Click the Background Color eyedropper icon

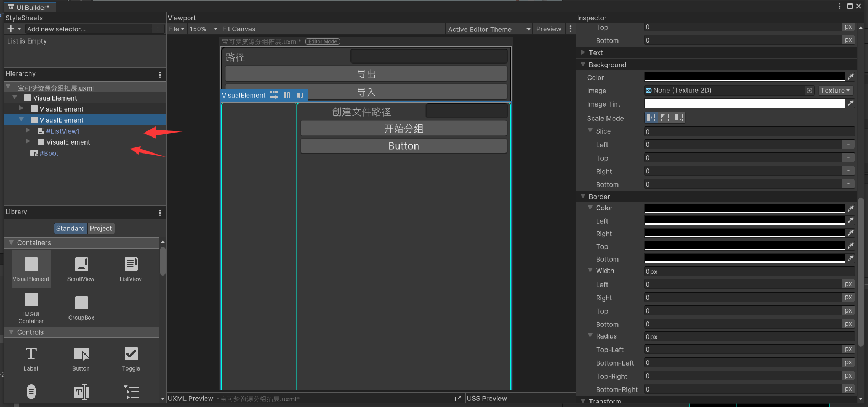(x=850, y=77)
